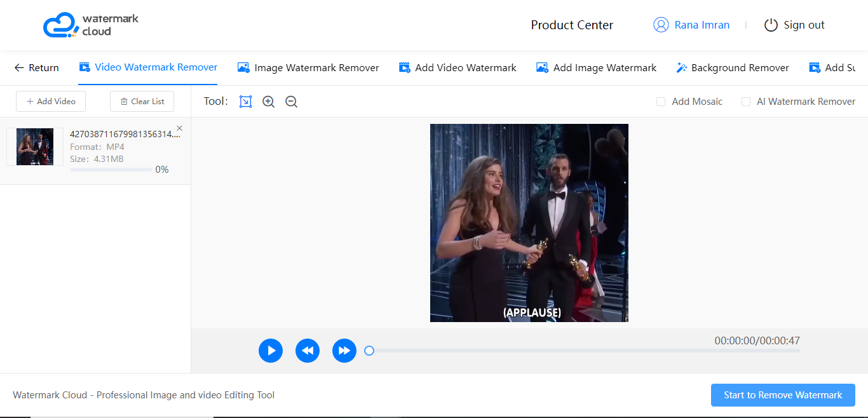Screen dimensions: 868x418
Task: Click the zoom in magnifier tool
Action: (269, 102)
